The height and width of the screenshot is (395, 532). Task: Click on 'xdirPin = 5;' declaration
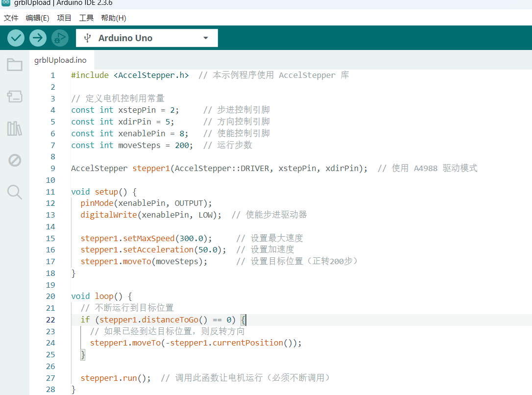point(146,122)
